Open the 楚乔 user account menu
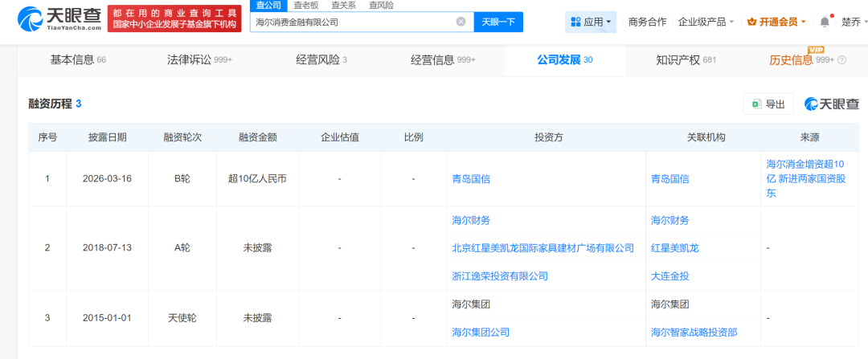Viewport: 868px width, 359px height. coord(854,22)
